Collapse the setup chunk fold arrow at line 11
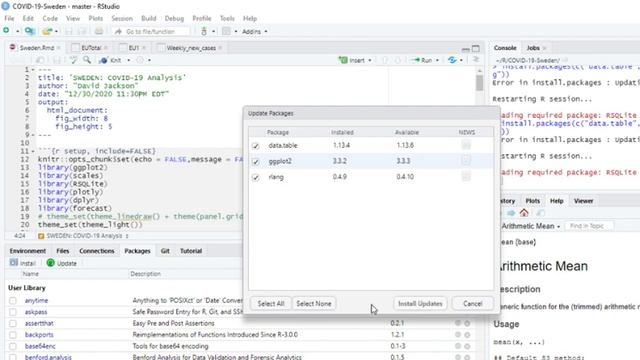 pyautogui.click(x=33, y=151)
